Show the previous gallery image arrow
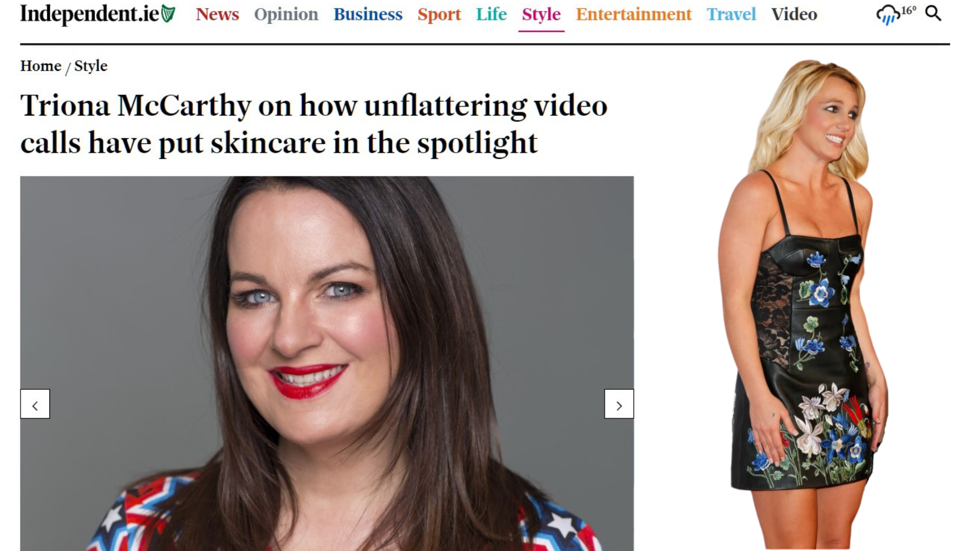 point(35,404)
